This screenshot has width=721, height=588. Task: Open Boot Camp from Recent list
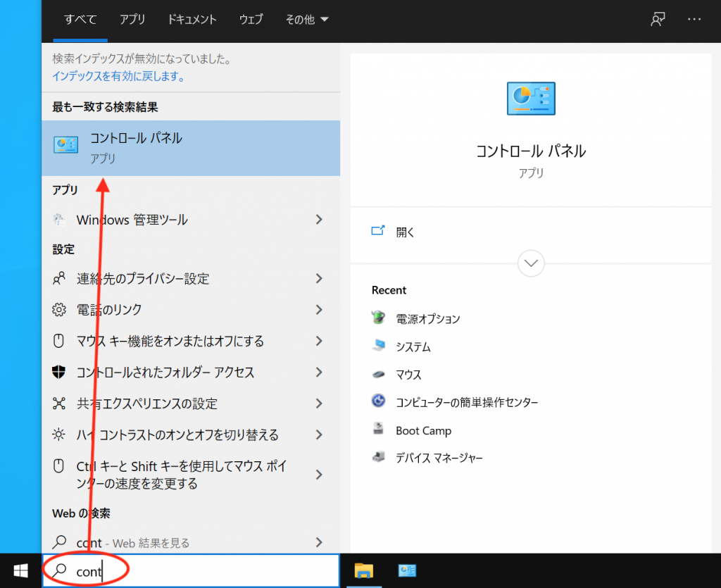pos(423,430)
